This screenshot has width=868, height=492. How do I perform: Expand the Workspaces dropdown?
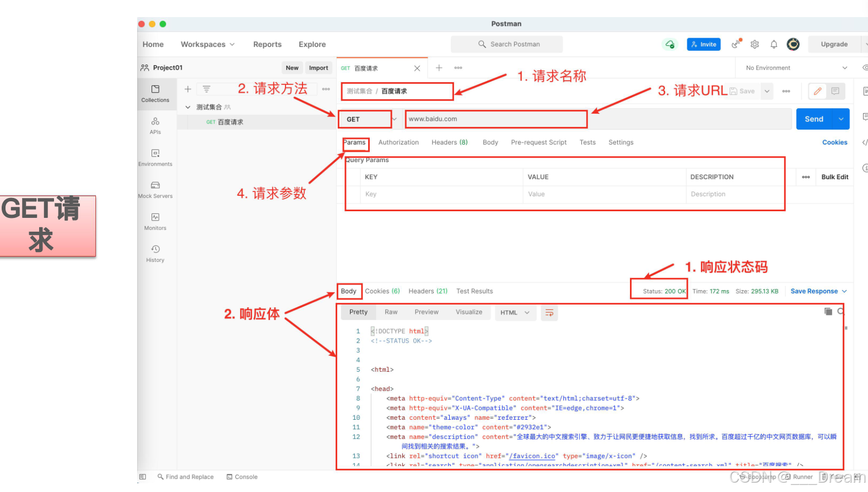click(x=208, y=44)
